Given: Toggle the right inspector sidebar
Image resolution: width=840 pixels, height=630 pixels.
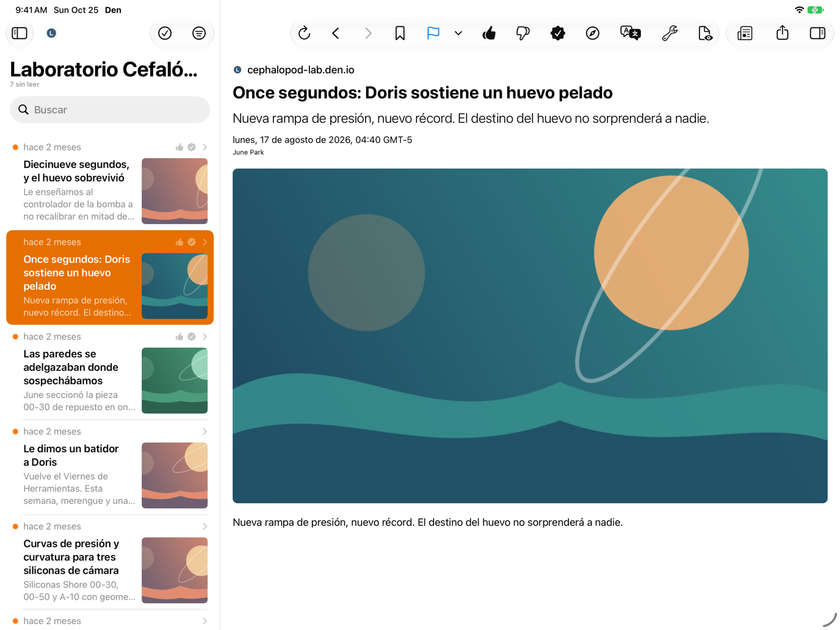Looking at the screenshot, I should pyautogui.click(x=817, y=33).
